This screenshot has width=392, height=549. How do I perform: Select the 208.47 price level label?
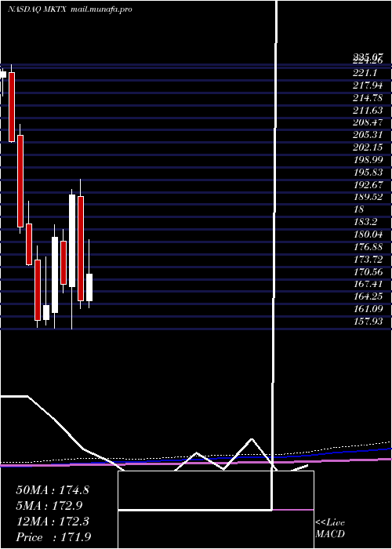point(368,122)
